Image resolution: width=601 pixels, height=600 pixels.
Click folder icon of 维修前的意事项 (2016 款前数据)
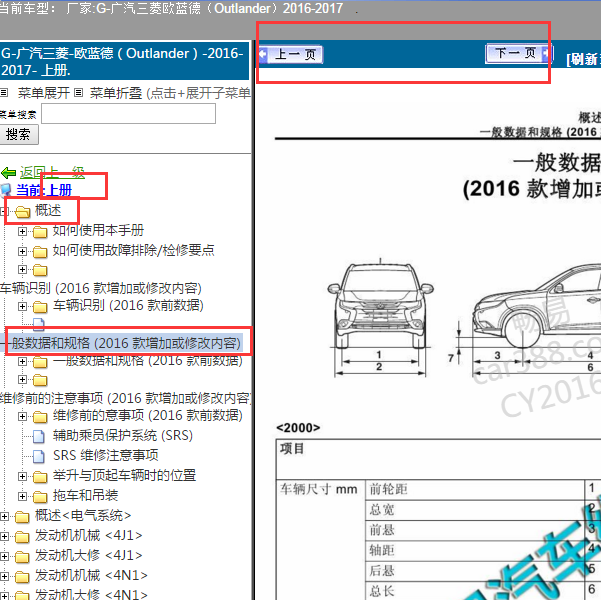(40, 417)
